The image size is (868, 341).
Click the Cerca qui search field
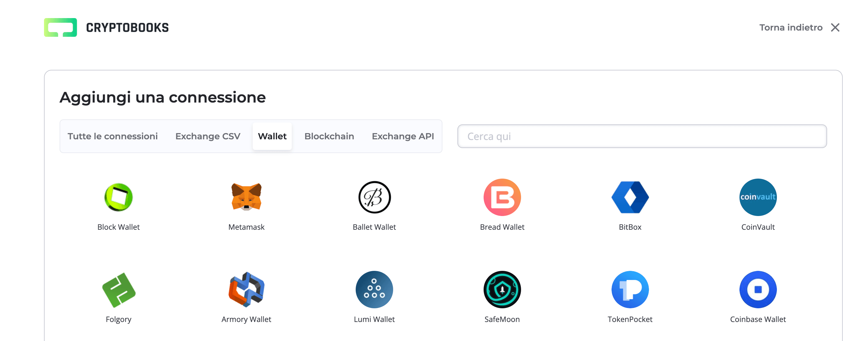641,136
